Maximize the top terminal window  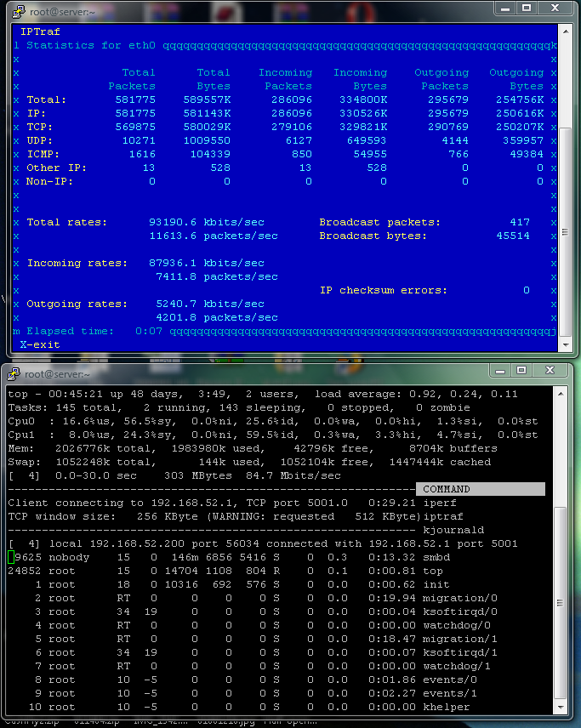pos(521,370)
